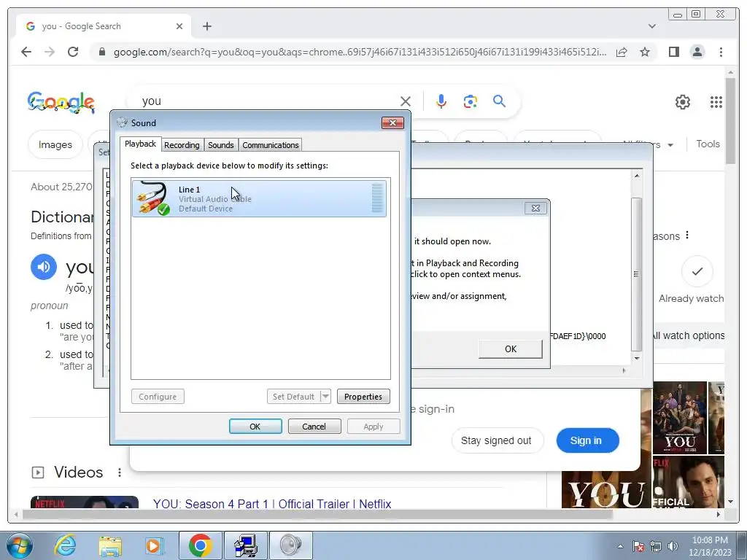
Task: Play pronunciation of the word you
Action: point(44,267)
